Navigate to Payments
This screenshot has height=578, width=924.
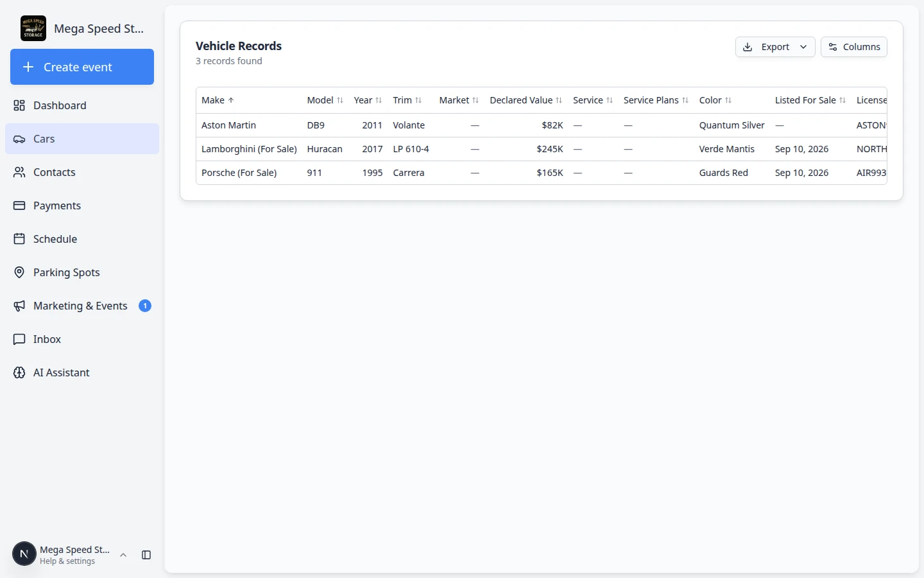click(x=82, y=206)
